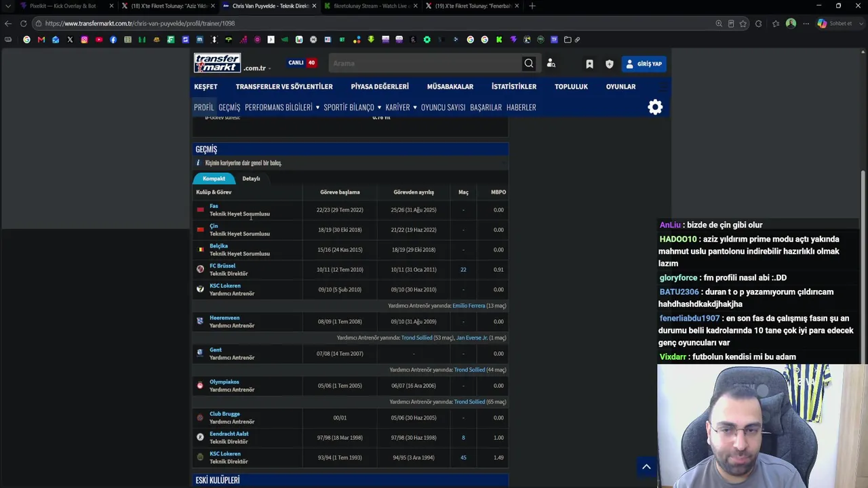This screenshot has height=488, width=868.
Task: Open FC Brüssel's 22 matches link
Action: coord(463,270)
